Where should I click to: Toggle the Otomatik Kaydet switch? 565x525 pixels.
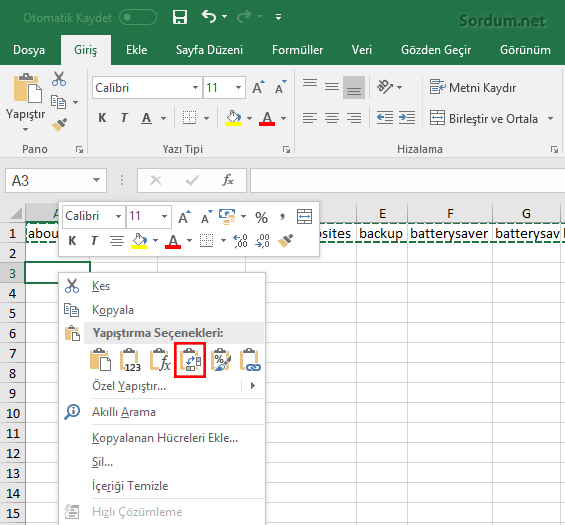tap(138, 17)
